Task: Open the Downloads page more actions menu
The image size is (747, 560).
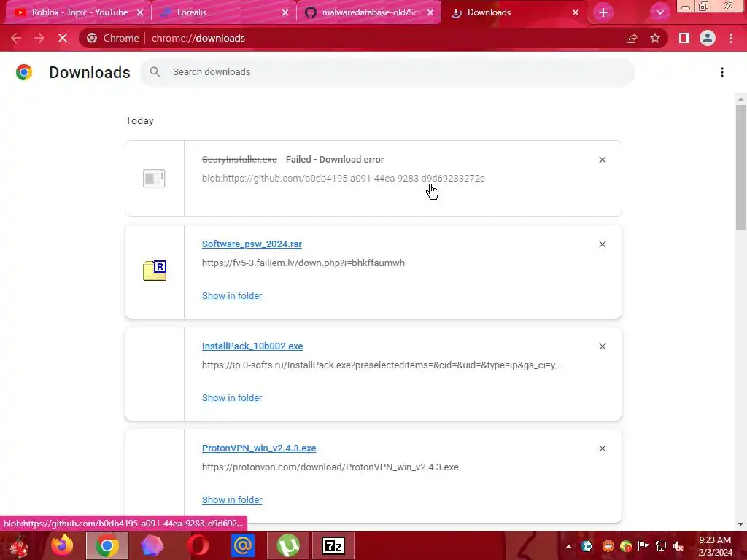Action: pos(722,72)
